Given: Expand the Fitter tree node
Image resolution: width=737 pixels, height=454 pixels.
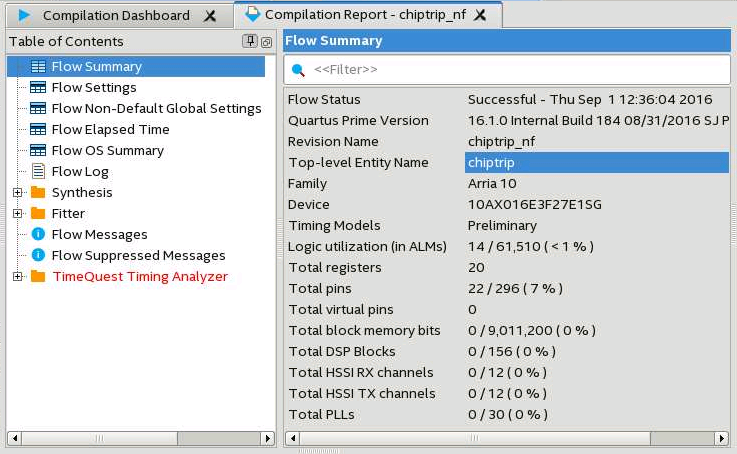Looking at the screenshot, I should point(17,213).
